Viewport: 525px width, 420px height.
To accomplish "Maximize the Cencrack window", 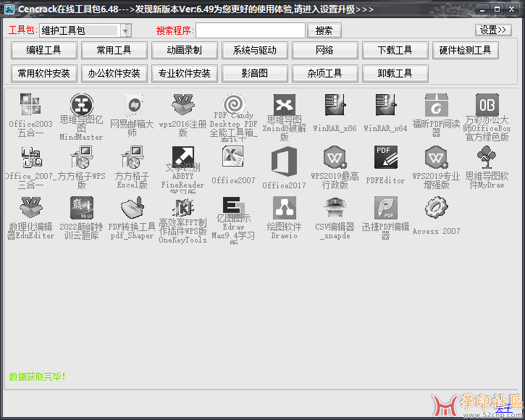I will (x=497, y=9).
